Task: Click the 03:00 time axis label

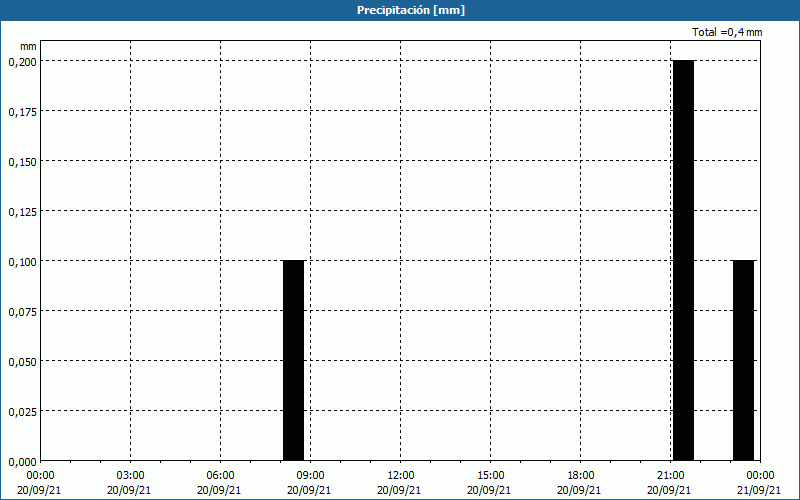Action: point(130,476)
